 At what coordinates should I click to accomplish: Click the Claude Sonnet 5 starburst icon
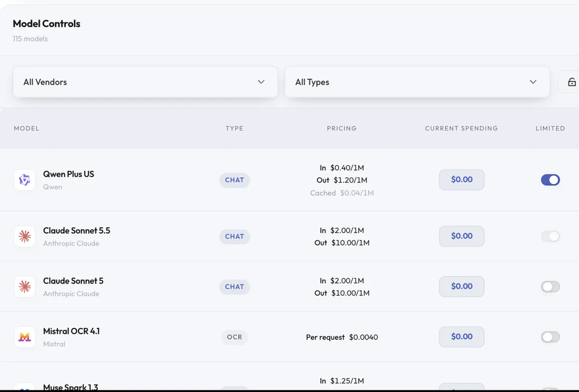click(x=25, y=286)
